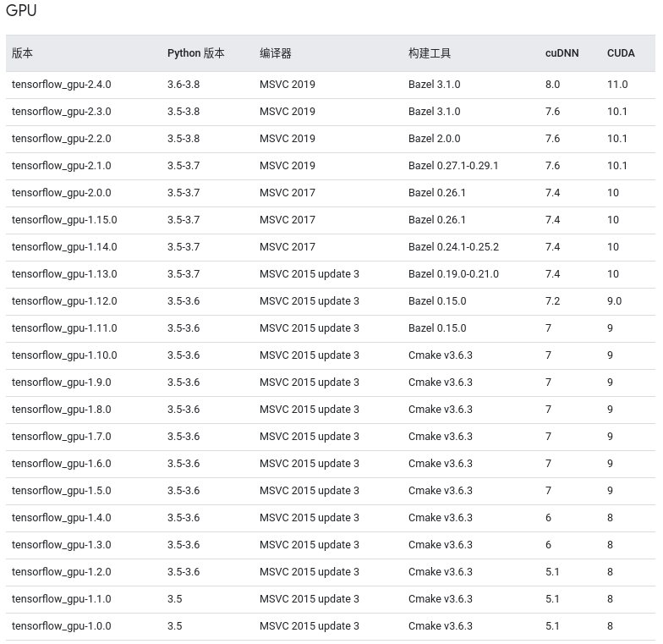
Task: Click Bazel 0.19.0-0.21.0 cell
Action: click(453, 274)
